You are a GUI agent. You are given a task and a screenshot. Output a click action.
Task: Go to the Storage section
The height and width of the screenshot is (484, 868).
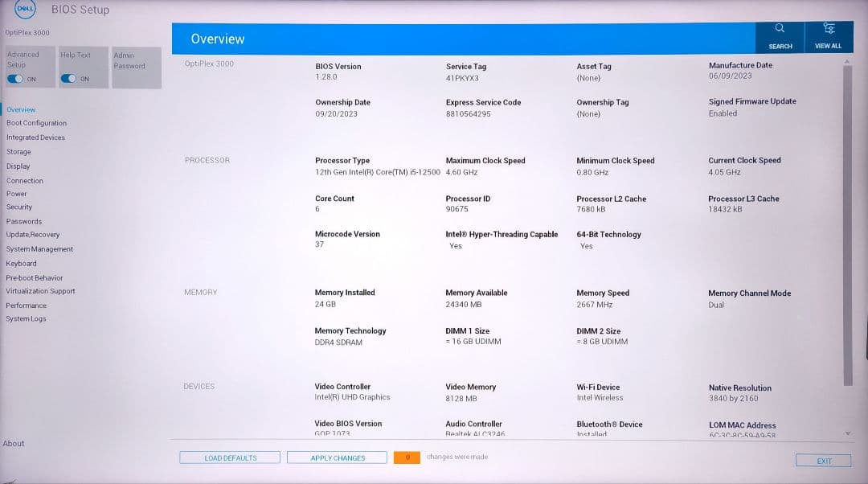pyautogui.click(x=19, y=152)
